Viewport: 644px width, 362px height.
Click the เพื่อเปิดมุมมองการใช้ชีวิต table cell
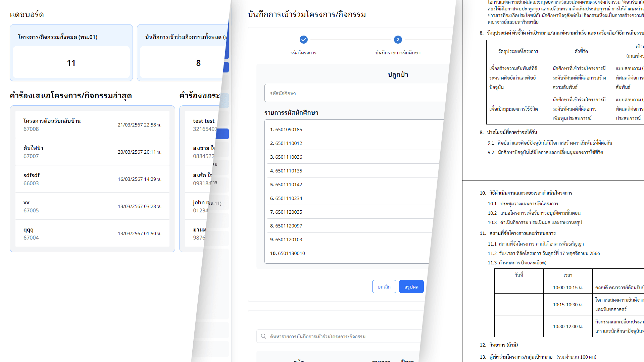tap(518, 109)
